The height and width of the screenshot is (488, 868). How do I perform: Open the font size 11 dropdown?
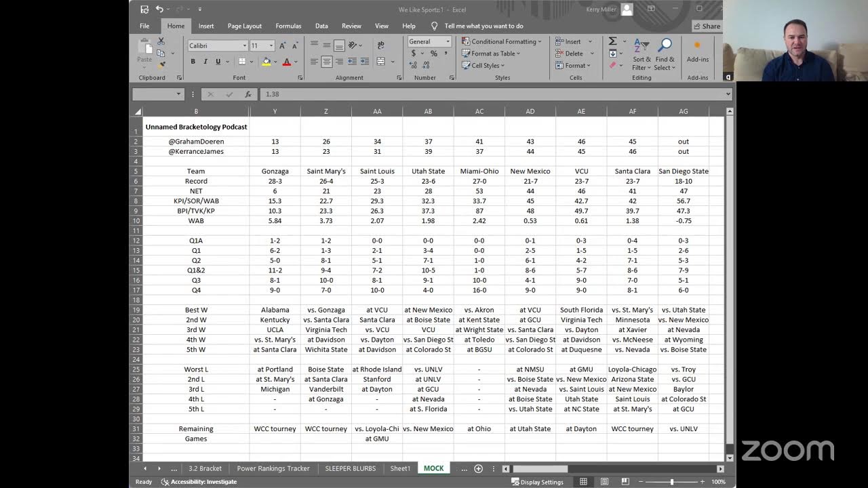(x=271, y=45)
